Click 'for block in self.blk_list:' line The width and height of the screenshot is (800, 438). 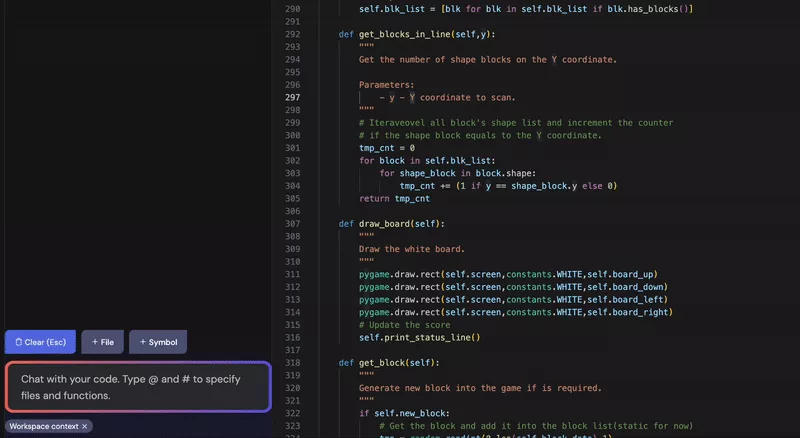[427, 161]
